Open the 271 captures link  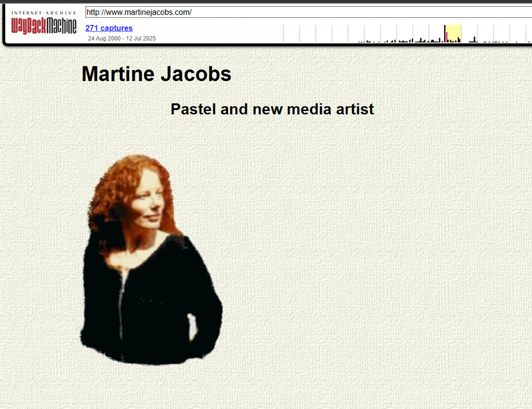(109, 28)
